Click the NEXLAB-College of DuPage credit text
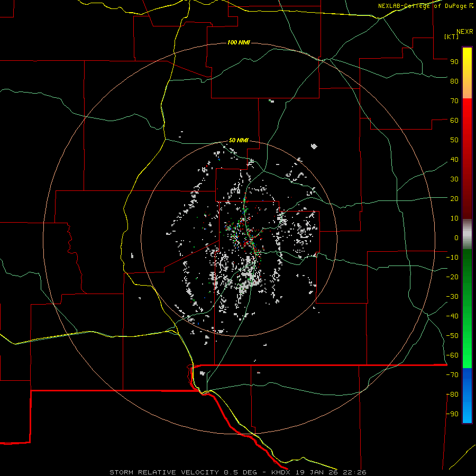Image resolution: width=476 pixels, height=476 pixels. coord(425,6)
